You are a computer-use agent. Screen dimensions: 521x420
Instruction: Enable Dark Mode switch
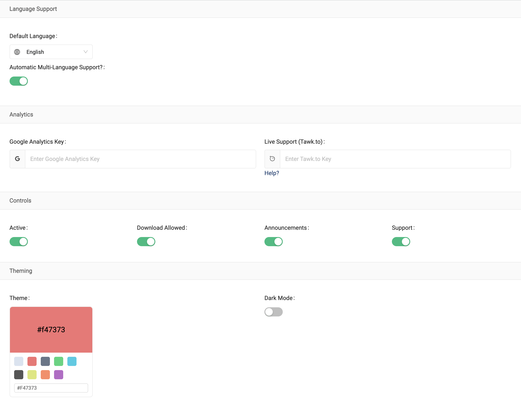pyautogui.click(x=274, y=312)
